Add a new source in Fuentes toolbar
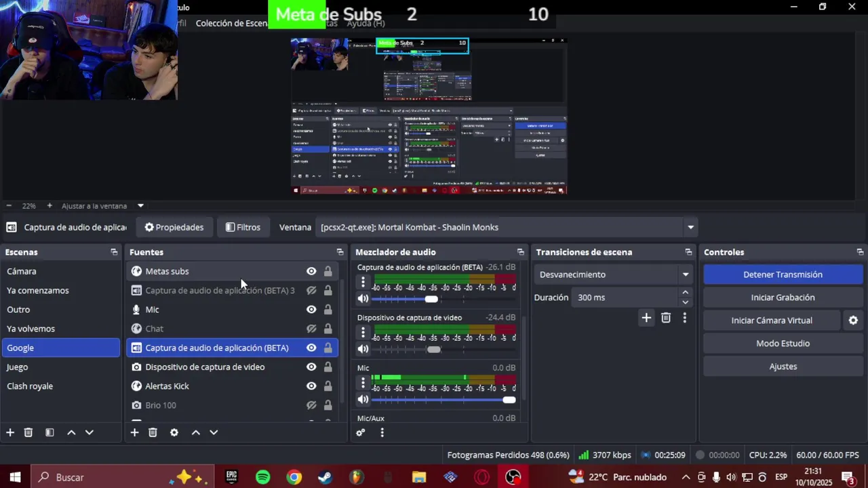This screenshot has width=868, height=488. 134,432
